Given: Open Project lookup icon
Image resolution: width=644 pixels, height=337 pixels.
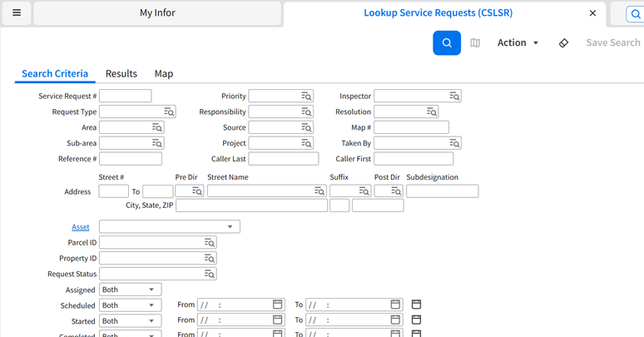Looking at the screenshot, I should (x=306, y=143).
